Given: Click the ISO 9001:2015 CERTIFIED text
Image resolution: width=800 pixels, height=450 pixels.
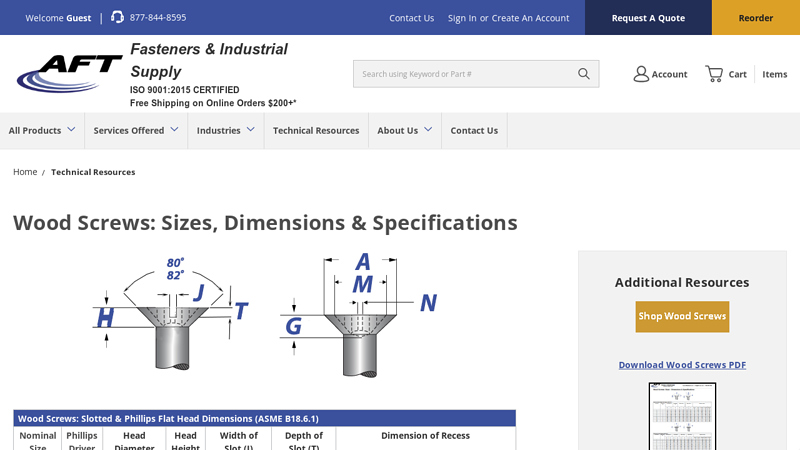Looking at the screenshot, I should click(184, 90).
